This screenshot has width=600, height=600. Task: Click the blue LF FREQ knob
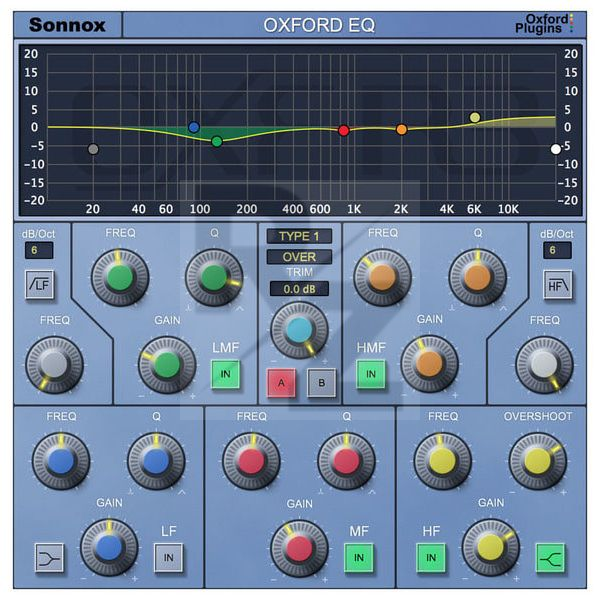61,461
